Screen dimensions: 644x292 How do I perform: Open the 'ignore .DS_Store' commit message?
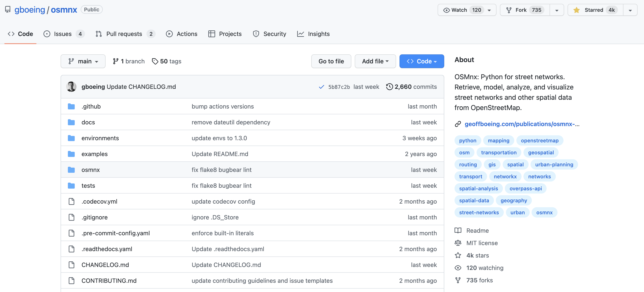pyautogui.click(x=215, y=217)
